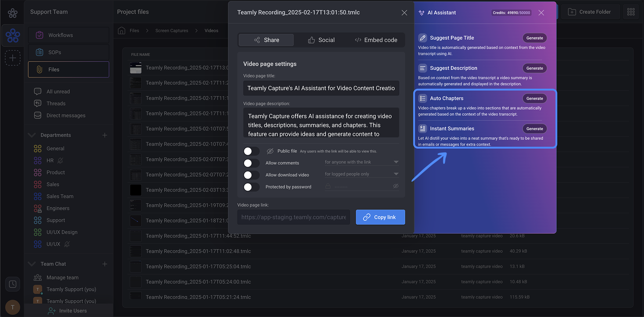Switch to the Share tab
Screen dimensions: 644x317
click(x=266, y=40)
